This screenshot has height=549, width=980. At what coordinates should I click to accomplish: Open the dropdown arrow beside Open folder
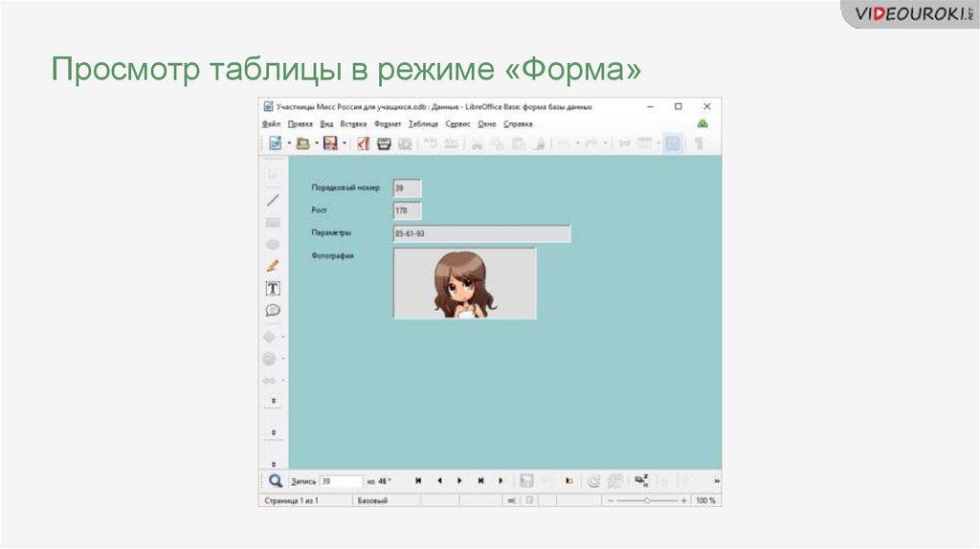coord(316,143)
